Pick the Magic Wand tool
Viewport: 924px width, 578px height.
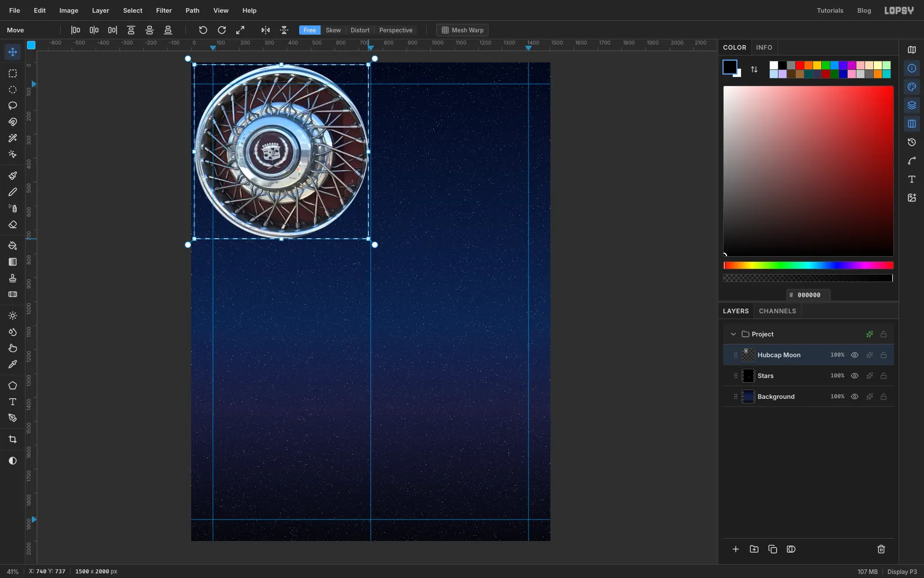13,138
